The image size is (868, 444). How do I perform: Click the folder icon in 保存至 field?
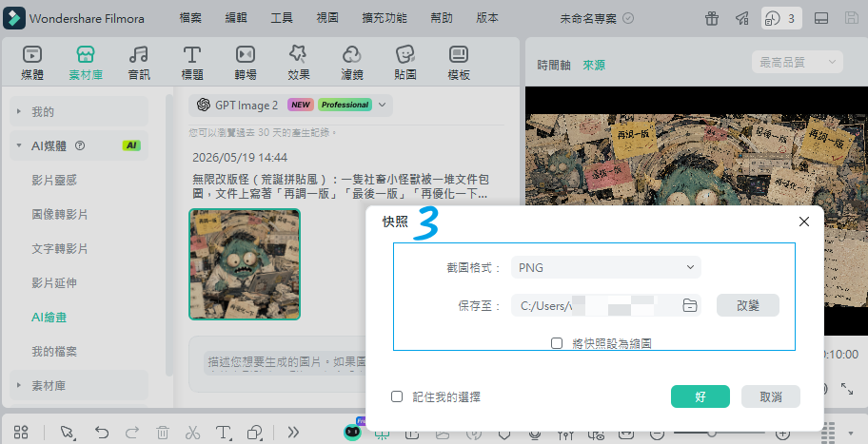[690, 305]
